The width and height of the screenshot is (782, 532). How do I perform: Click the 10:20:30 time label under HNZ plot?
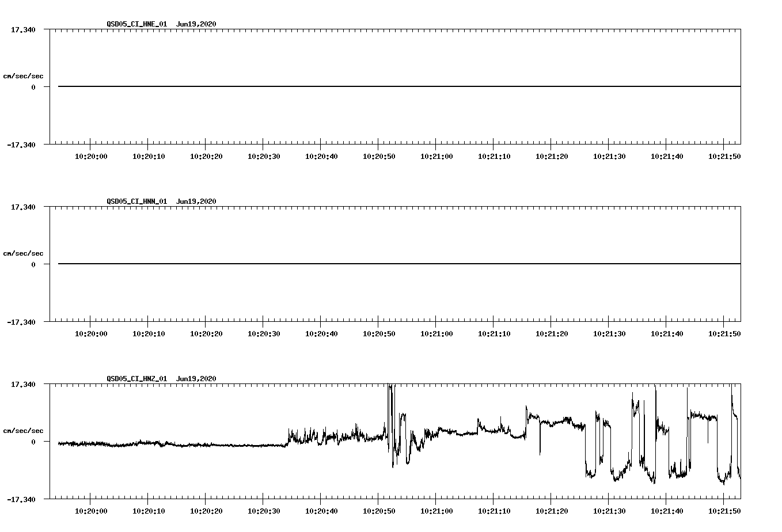(x=264, y=511)
